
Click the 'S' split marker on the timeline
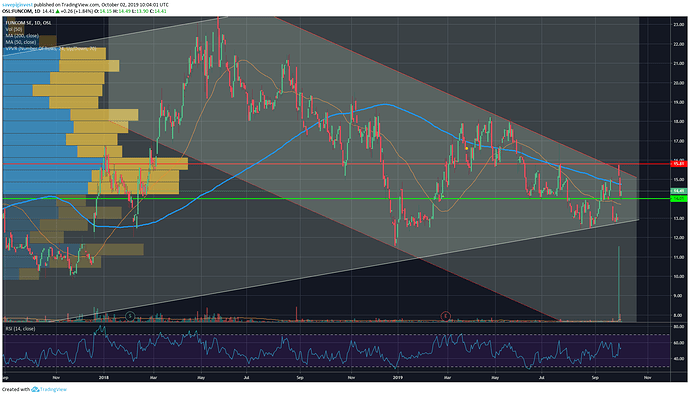pyautogui.click(x=130, y=316)
